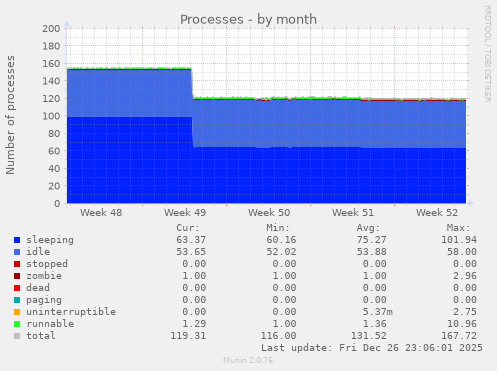
Task: Click the 'sleeping' legend label
Action: point(50,240)
